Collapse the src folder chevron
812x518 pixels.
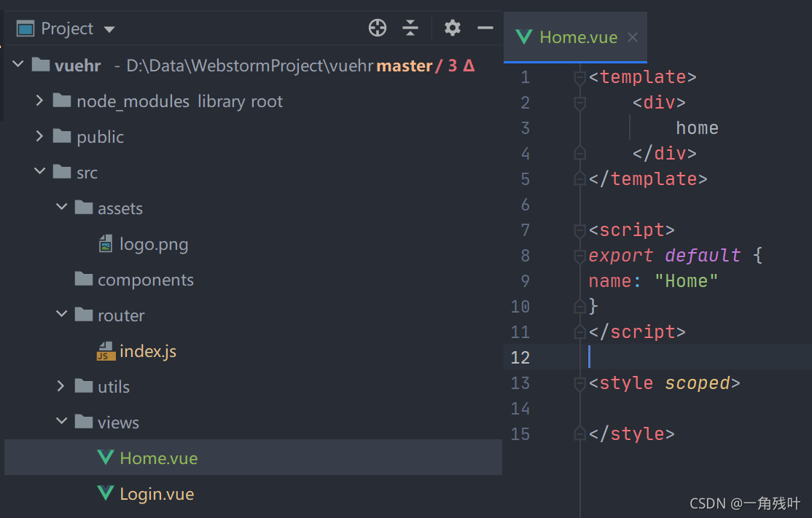(x=40, y=170)
